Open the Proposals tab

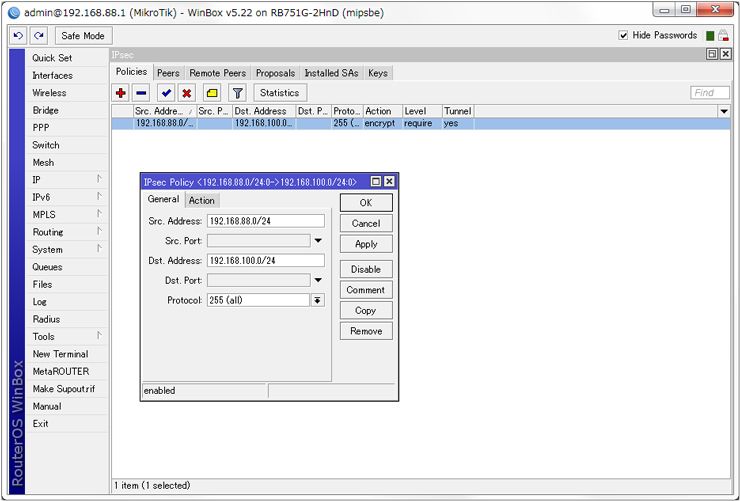point(275,73)
